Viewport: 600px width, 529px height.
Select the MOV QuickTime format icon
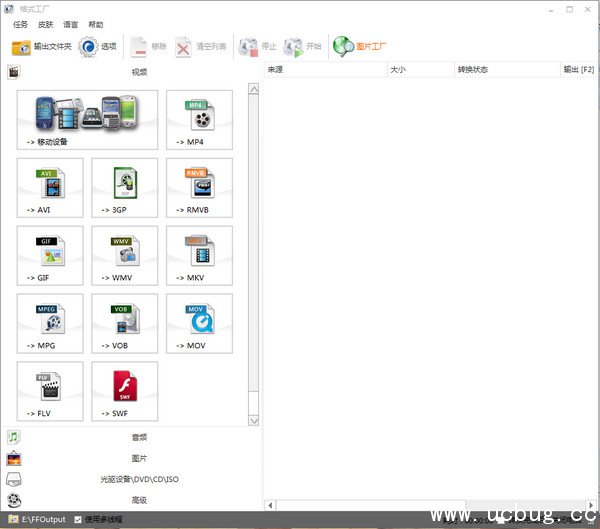point(199,323)
